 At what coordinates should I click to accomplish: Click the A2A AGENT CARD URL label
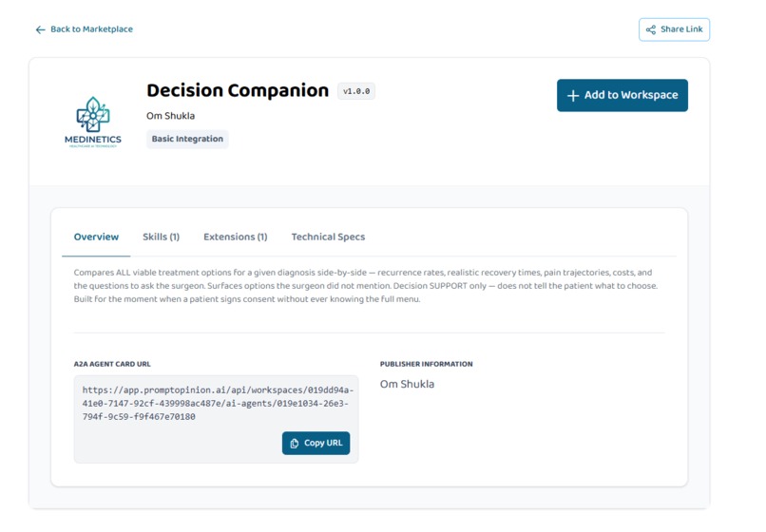click(x=112, y=364)
